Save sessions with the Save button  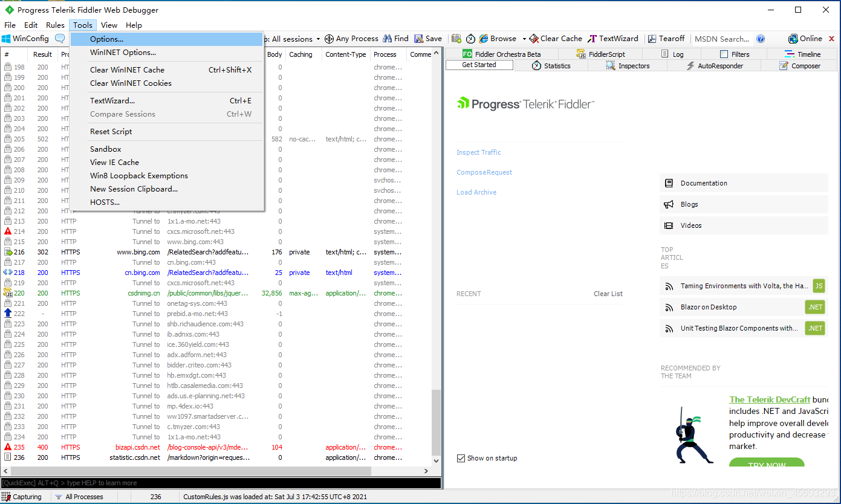[428, 39]
